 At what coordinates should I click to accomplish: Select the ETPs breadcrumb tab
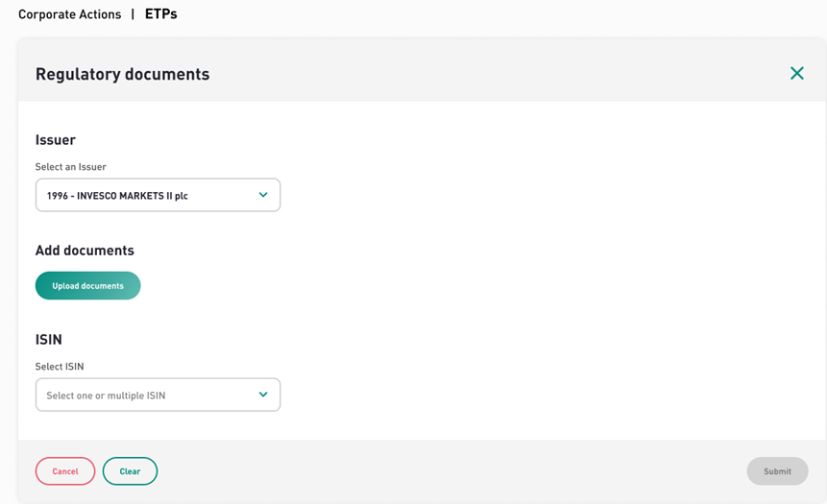(160, 14)
